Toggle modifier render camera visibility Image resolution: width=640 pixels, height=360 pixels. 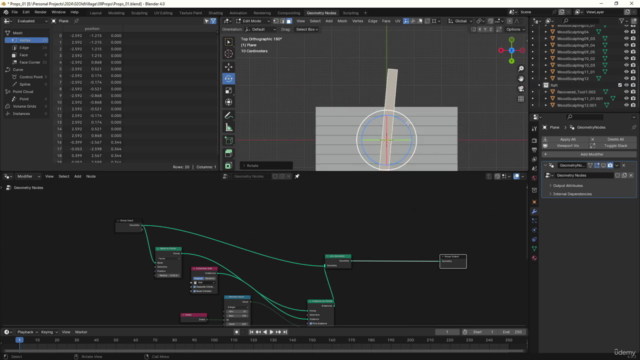610,165
